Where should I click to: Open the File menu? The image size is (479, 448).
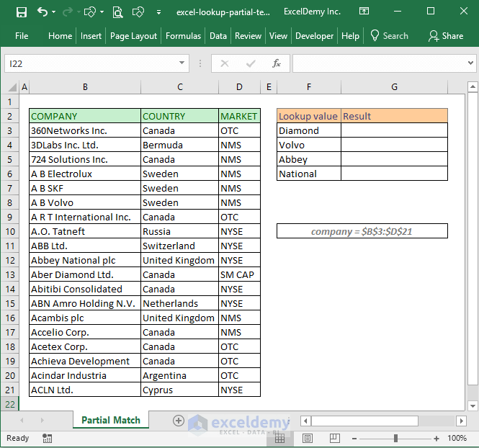(x=22, y=36)
